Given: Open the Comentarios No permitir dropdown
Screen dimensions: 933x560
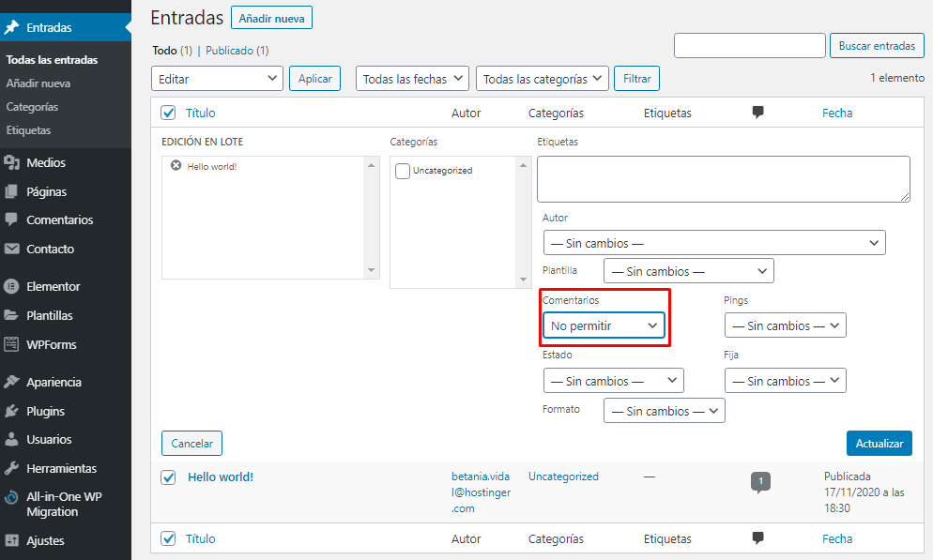Looking at the screenshot, I should click(x=604, y=325).
